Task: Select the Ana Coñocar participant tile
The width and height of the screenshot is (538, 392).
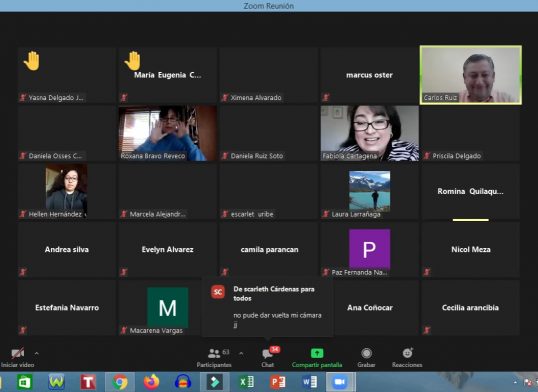Action: click(x=375, y=308)
